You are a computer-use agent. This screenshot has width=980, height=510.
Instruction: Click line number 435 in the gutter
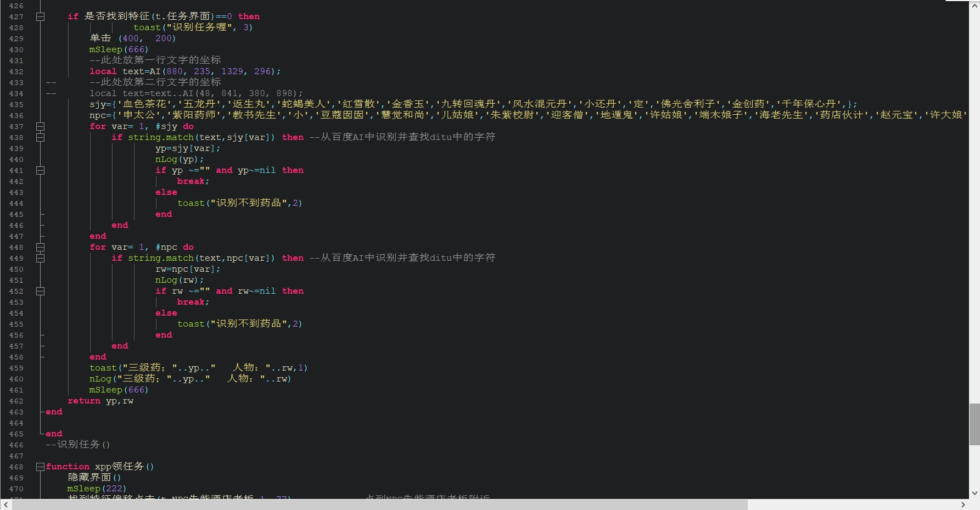pos(16,104)
